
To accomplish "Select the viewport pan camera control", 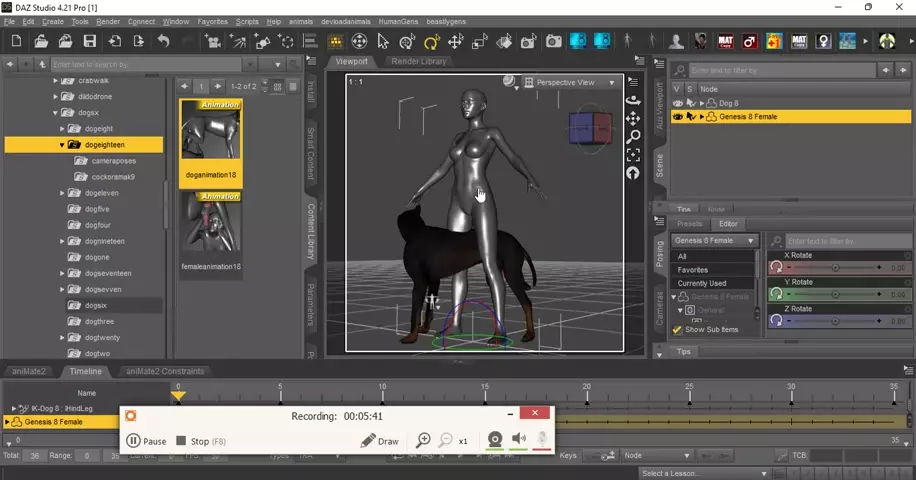I will coord(633,118).
